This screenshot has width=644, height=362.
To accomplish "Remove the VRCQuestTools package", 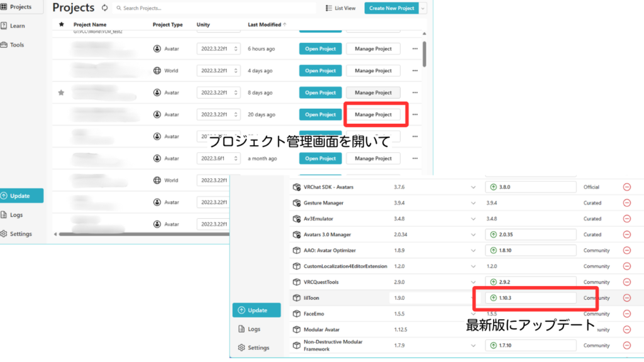I will pos(627,282).
